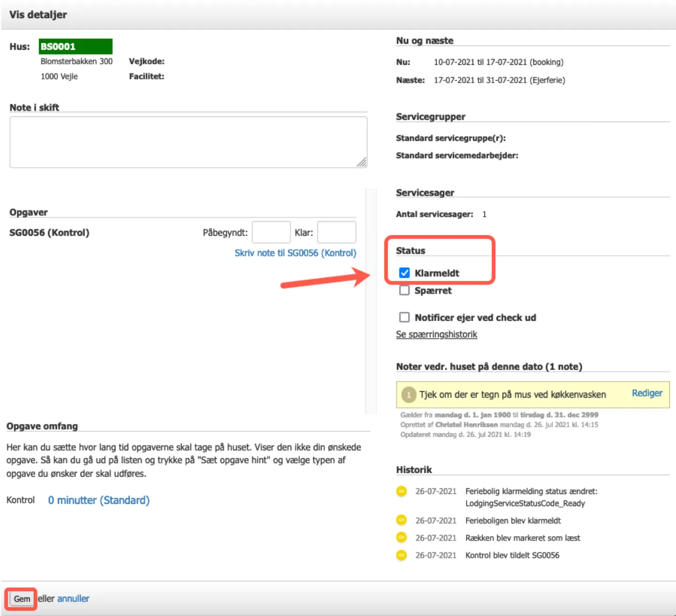Click the history icon next to "Ferieboligen blev klarmeldt"
Viewport: 676px width, 616px height.
(x=401, y=520)
